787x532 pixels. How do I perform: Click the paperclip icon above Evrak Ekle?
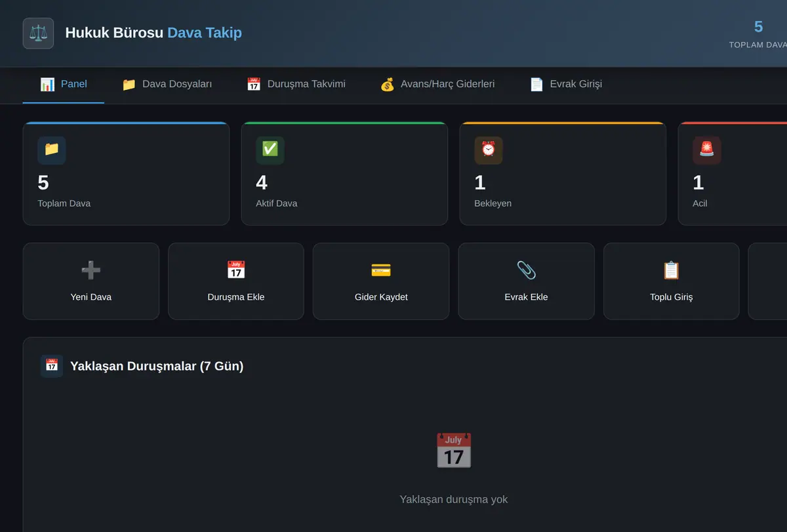point(526,270)
